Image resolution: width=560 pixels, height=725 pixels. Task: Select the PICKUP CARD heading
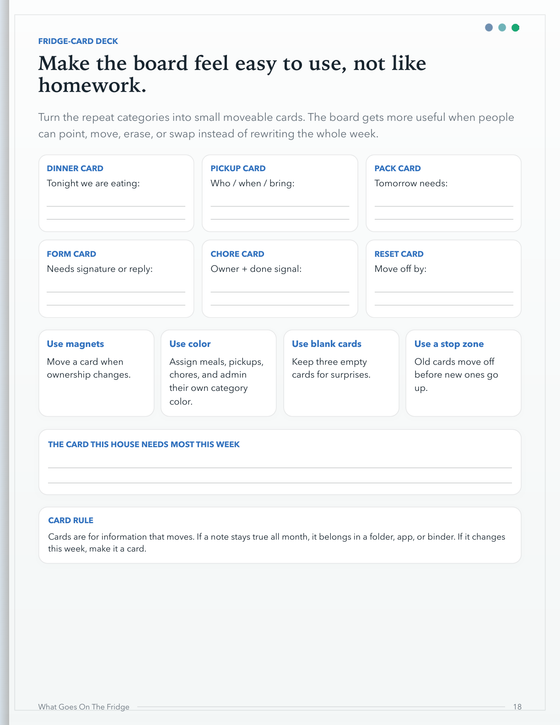238,168
